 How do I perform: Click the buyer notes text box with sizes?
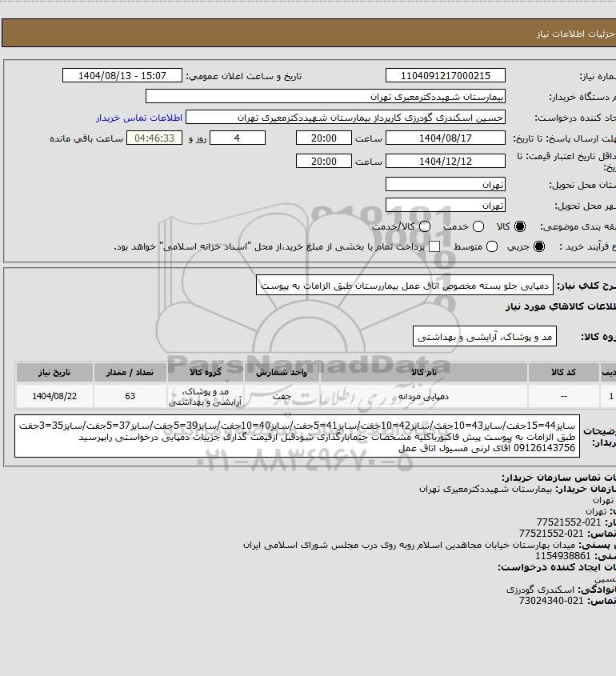(x=307, y=436)
